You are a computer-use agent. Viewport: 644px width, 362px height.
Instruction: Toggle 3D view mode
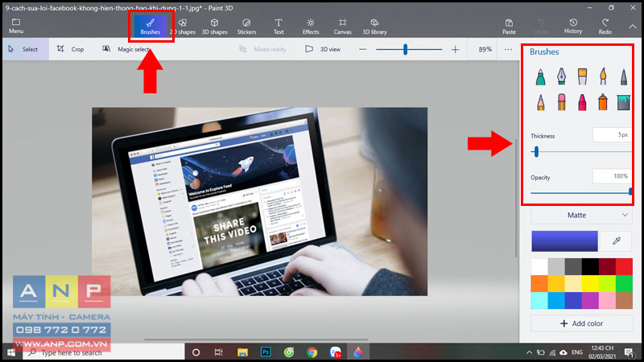323,49
